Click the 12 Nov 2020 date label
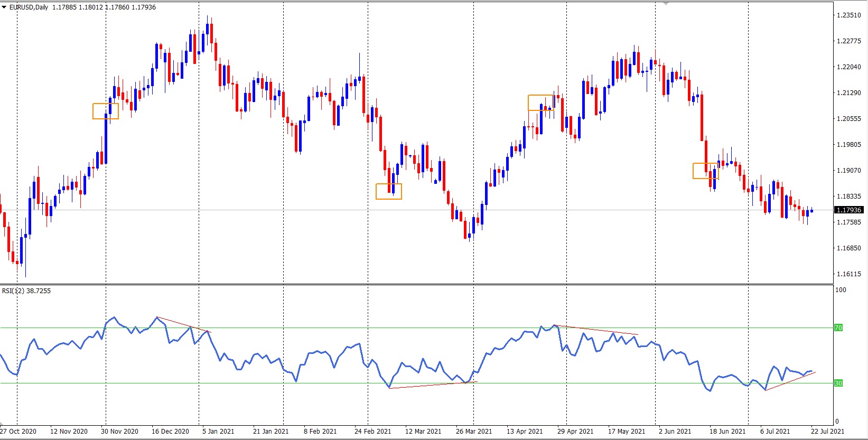 point(69,432)
